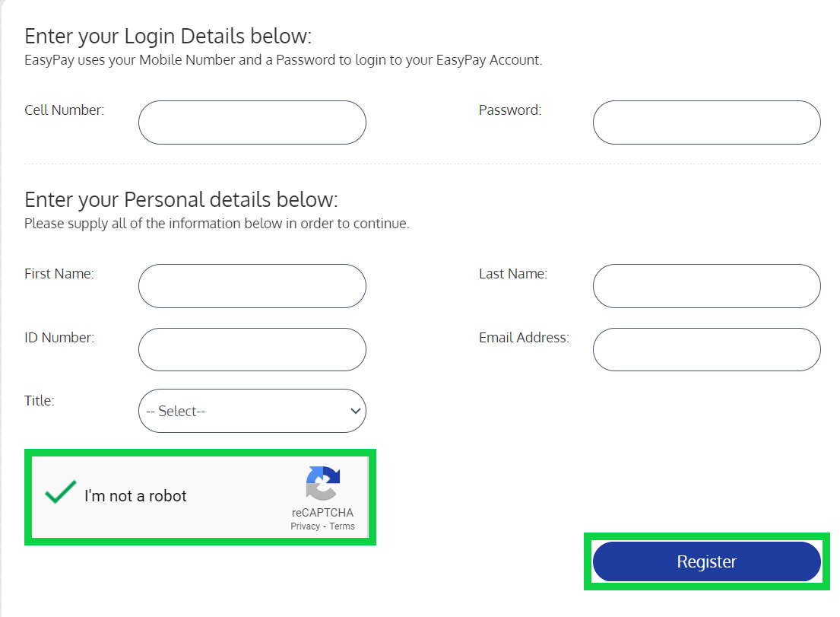
Task: Click the ID Number label
Action: click(x=59, y=338)
